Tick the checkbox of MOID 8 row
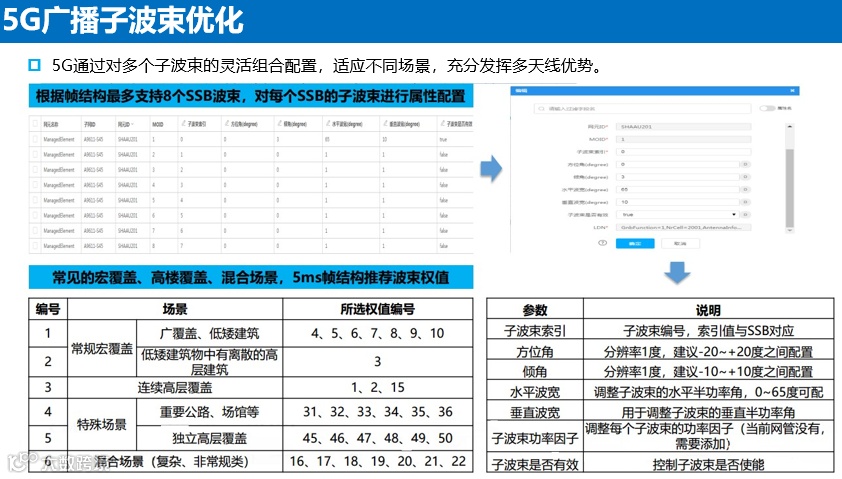 point(35,245)
